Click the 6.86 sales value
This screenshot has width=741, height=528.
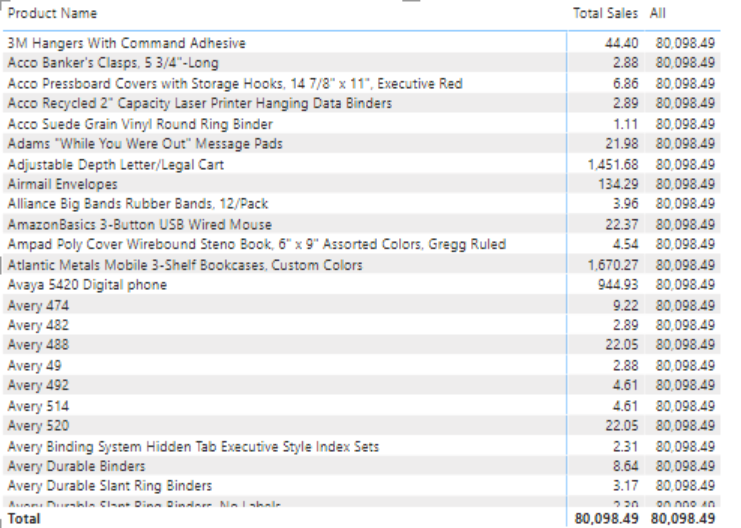click(625, 84)
